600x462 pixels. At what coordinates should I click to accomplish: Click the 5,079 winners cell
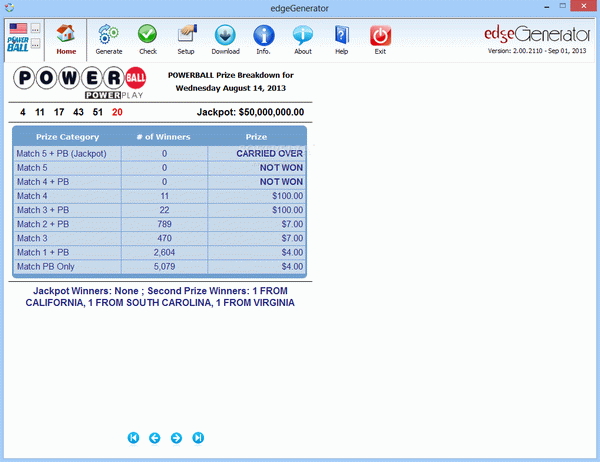point(165,267)
